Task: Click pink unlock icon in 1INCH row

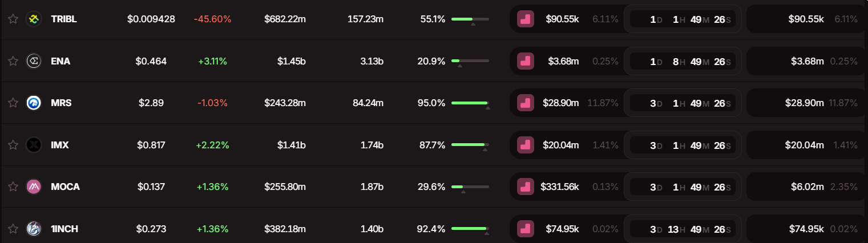Action: click(526, 229)
